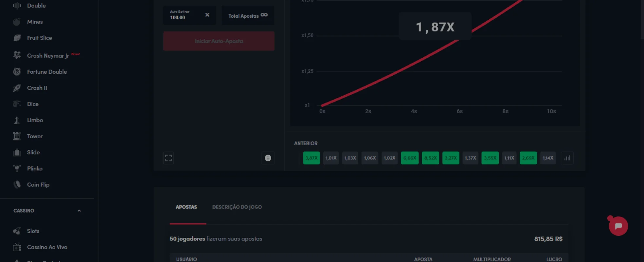Click the previous 6,66X result
Image resolution: width=644 pixels, height=262 pixels.
(x=409, y=158)
